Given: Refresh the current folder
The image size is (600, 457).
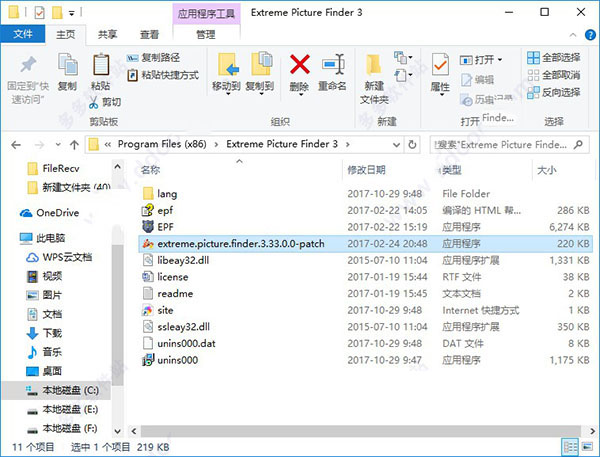Looking at the screenshot, I should pos(412,145).
